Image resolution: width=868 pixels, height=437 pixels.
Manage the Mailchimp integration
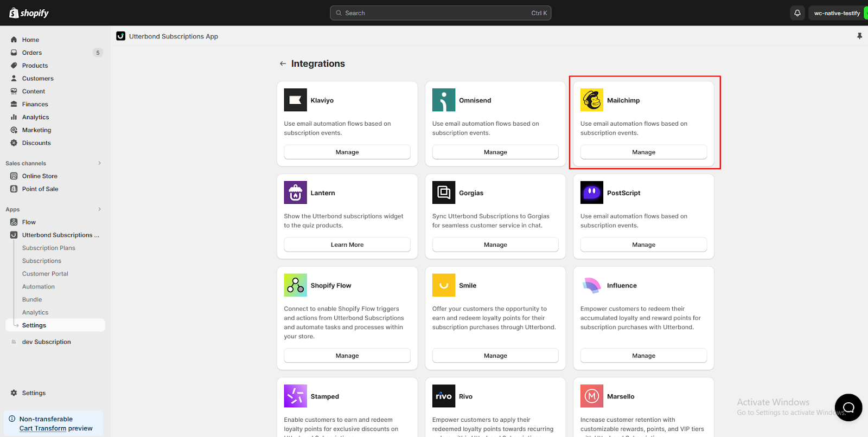[643, 152]
